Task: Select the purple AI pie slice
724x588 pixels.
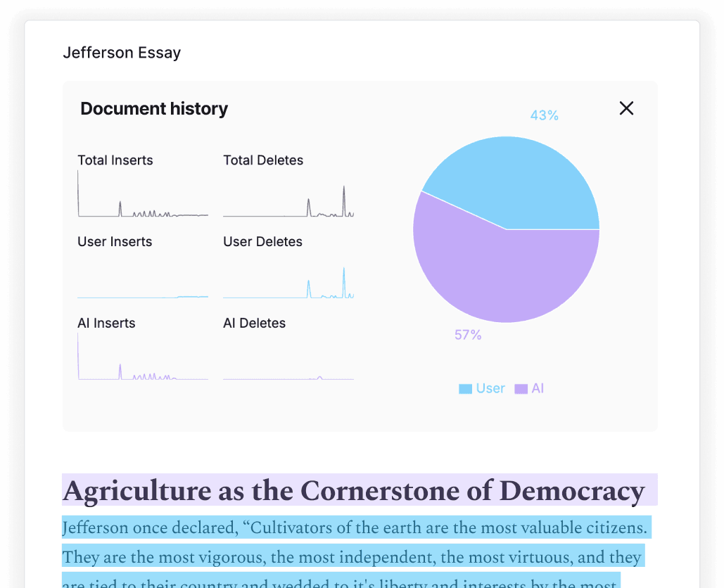Action: coord(493,274)
